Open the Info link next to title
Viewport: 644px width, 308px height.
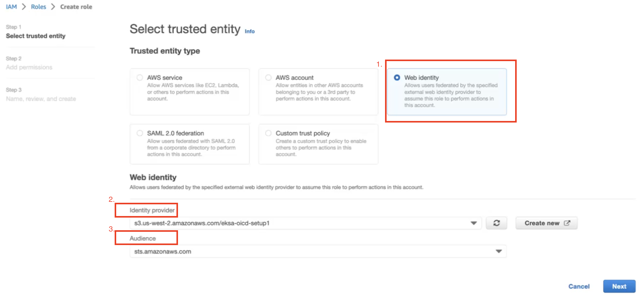pyautogui.click(x=249, y=31)
